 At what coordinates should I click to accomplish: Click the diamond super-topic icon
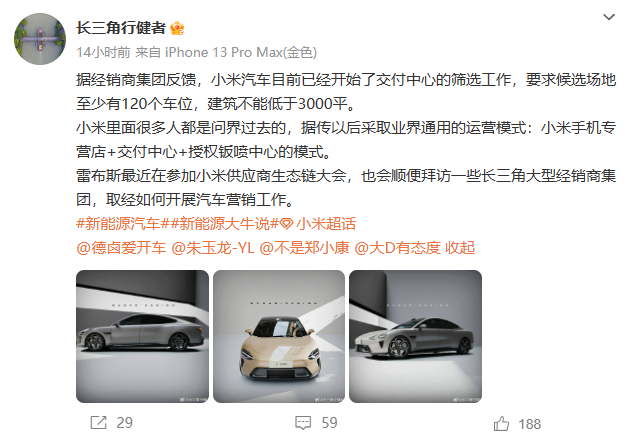tap(287, 224)
